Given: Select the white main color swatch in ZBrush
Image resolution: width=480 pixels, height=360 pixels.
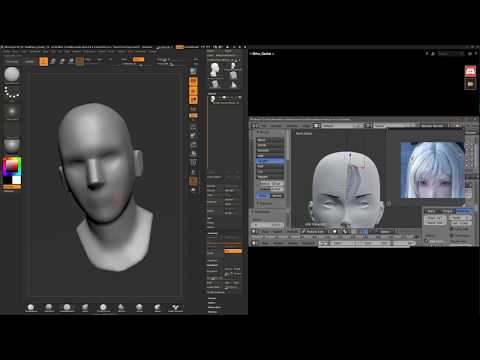Looking at the screenshot, I should (16, 180).
